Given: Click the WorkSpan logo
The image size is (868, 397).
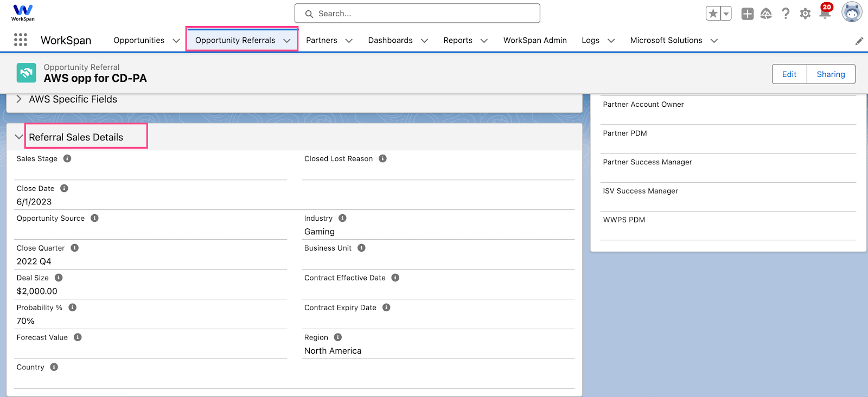Looking at the screenshot, I should [x=23, y=12].
